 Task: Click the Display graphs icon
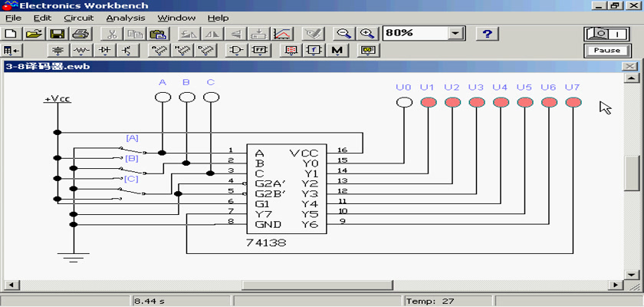(x=282, y=34)
